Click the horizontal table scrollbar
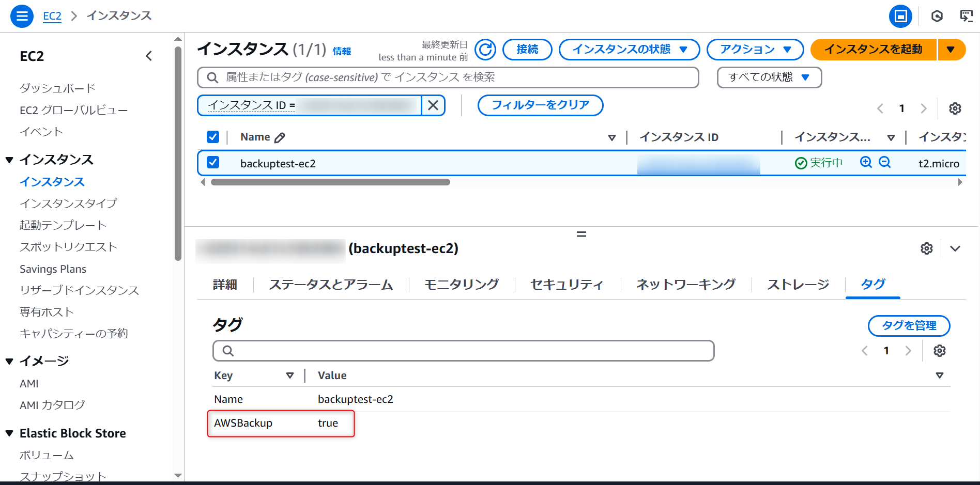Image resolution: width=980 pixels, height=485 pixels. [x=331, y=182]
